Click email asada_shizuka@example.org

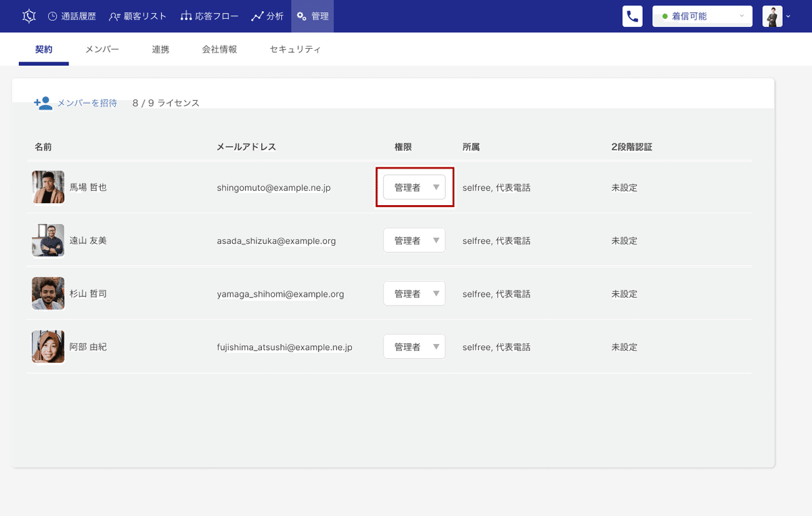click(x=276, y=240)
